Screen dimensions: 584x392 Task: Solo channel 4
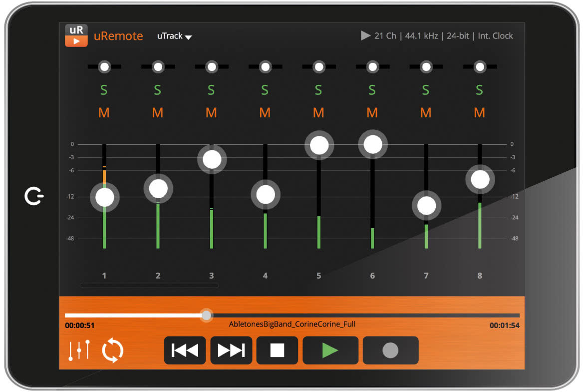pos(265,90)
